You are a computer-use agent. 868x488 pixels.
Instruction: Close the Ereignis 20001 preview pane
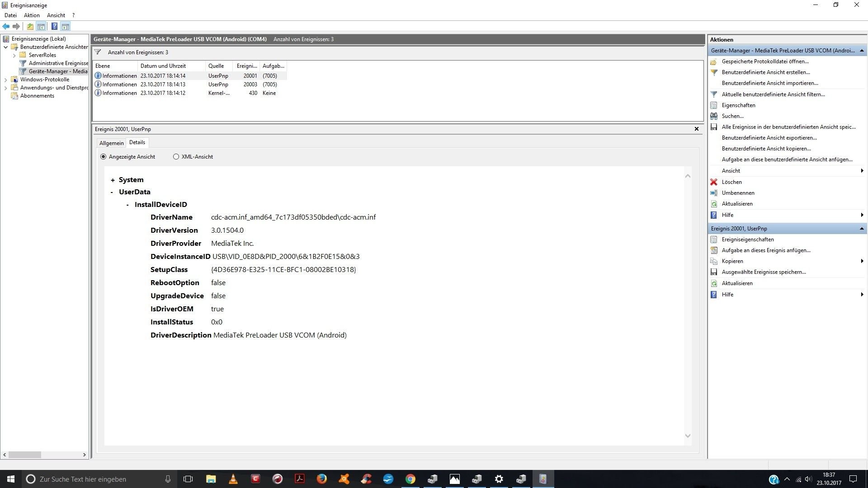(696, 129)
